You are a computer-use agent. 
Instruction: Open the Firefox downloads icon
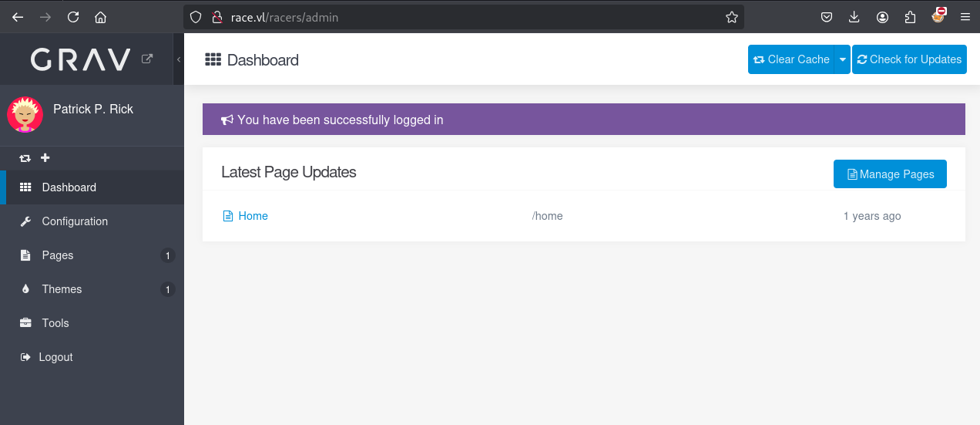[854, 17]
